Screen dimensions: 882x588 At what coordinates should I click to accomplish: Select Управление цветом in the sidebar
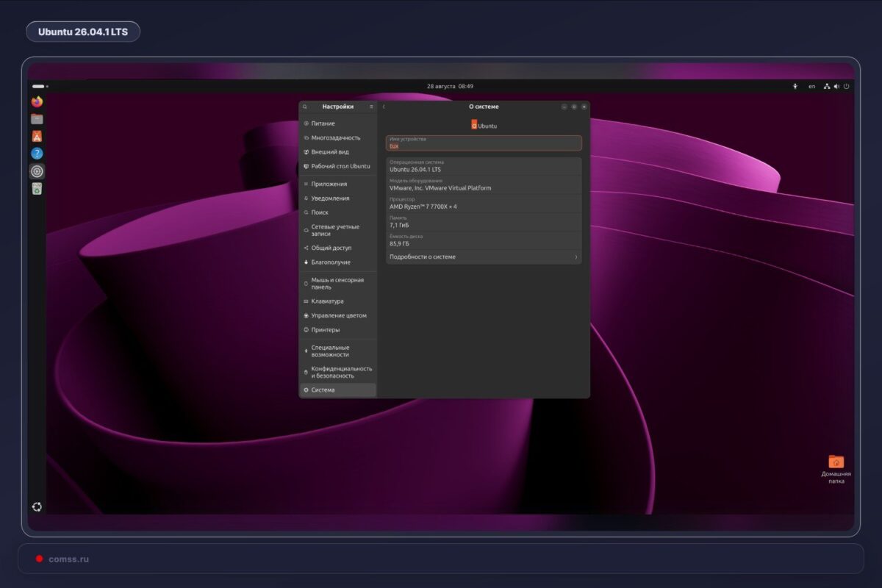pyautogui.click(x=338, y=315)
